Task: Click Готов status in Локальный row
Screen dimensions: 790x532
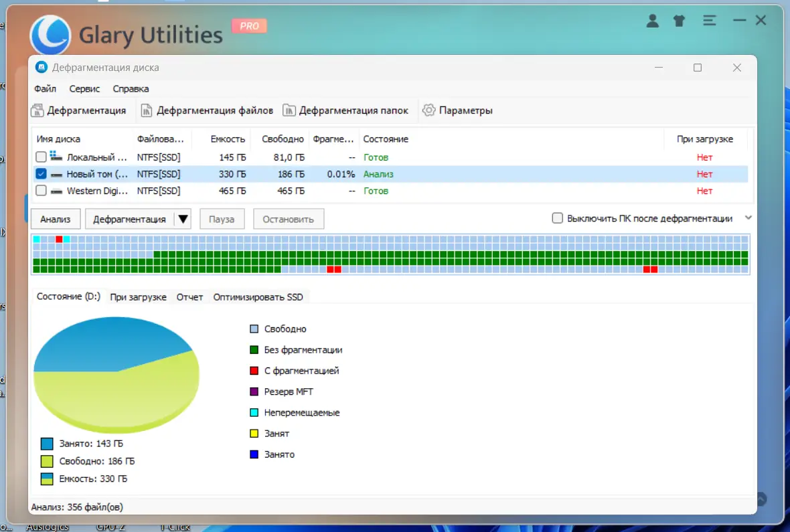Action: pyautogui.click(x=376, y=158)
